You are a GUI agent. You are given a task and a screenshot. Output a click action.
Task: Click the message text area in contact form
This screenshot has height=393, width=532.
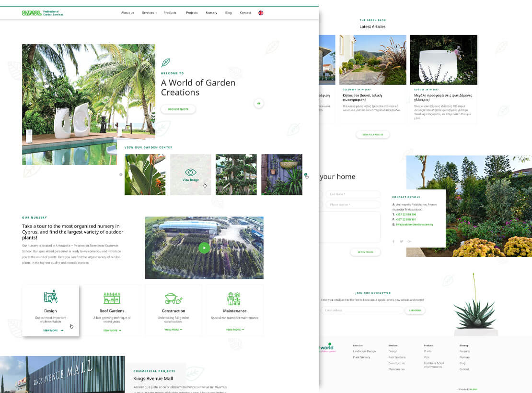(x=349, y=227)
